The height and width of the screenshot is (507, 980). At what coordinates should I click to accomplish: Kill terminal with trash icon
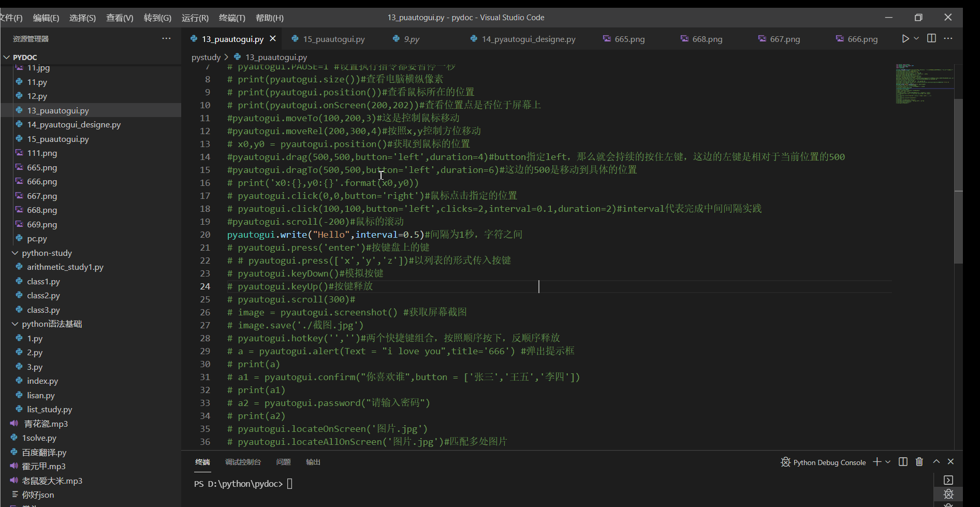coord(919,461)
